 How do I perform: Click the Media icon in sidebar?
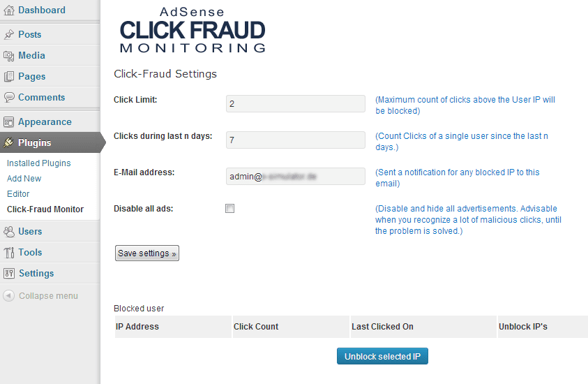tap(9, 55)
